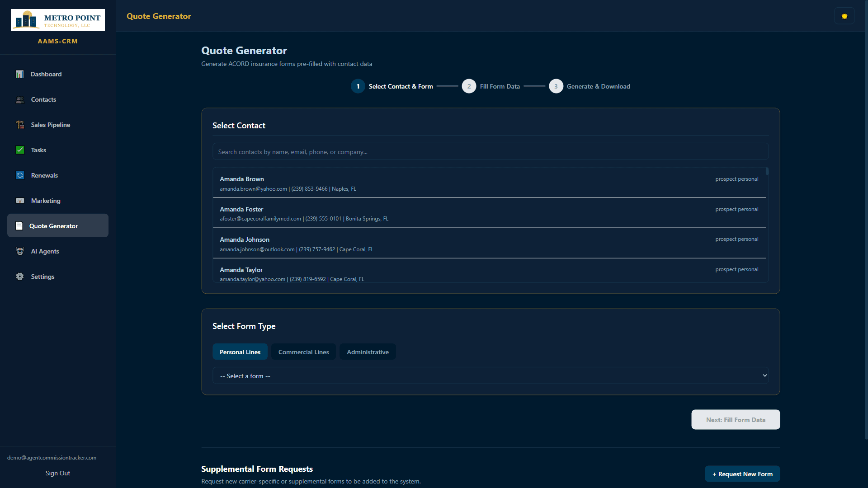Click the contact search input field
The height and width of the screenshot is (488, 868).
490,152
